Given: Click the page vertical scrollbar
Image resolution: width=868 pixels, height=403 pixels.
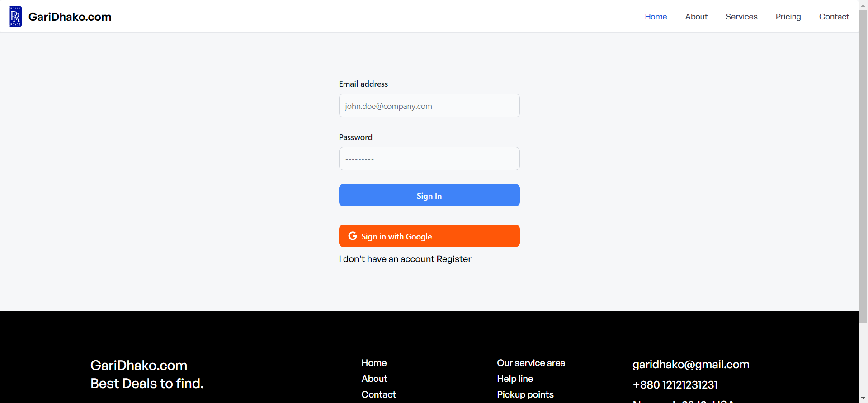Looking at the screenshot, I should [863, 166].
